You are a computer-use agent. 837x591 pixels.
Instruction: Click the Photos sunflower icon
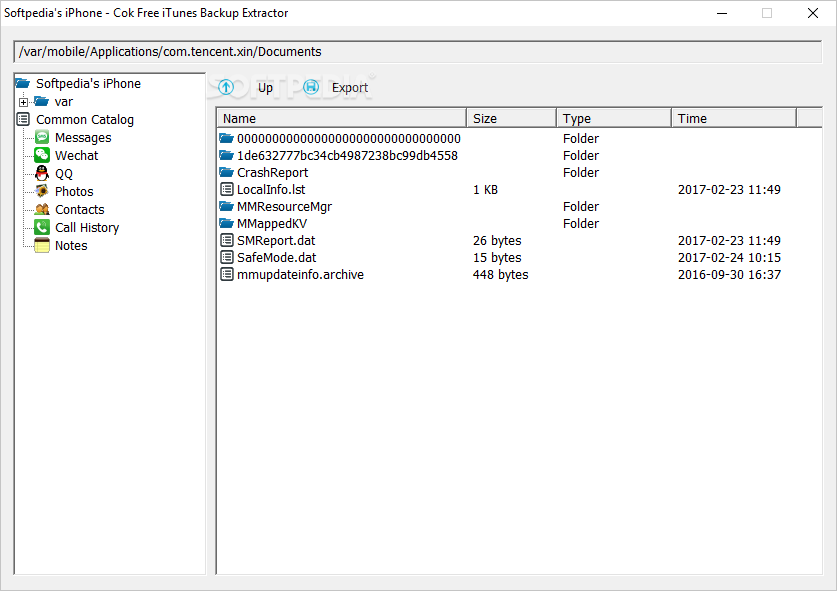click(42, 191)
